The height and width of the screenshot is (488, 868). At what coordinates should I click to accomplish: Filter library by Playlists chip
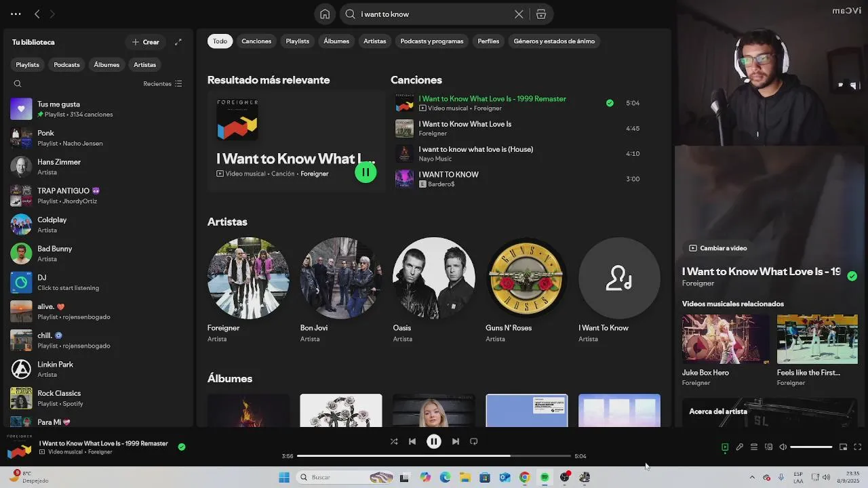28,65
